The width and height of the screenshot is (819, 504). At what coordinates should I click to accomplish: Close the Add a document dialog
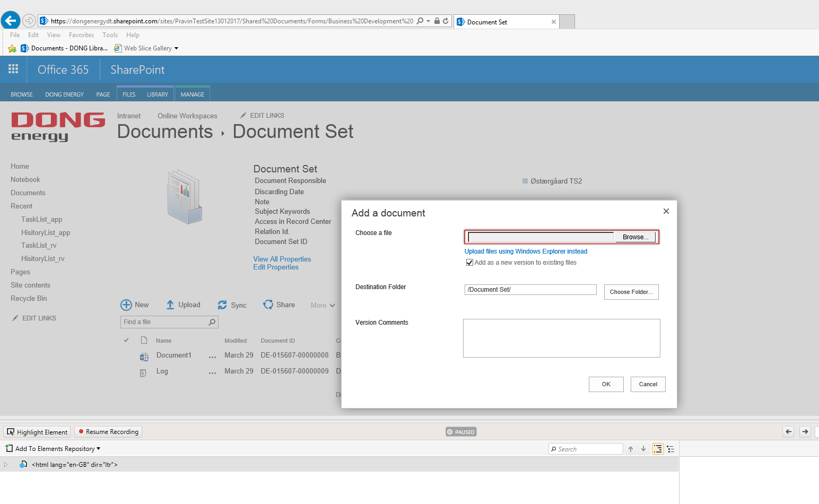[x=666, y=211]
